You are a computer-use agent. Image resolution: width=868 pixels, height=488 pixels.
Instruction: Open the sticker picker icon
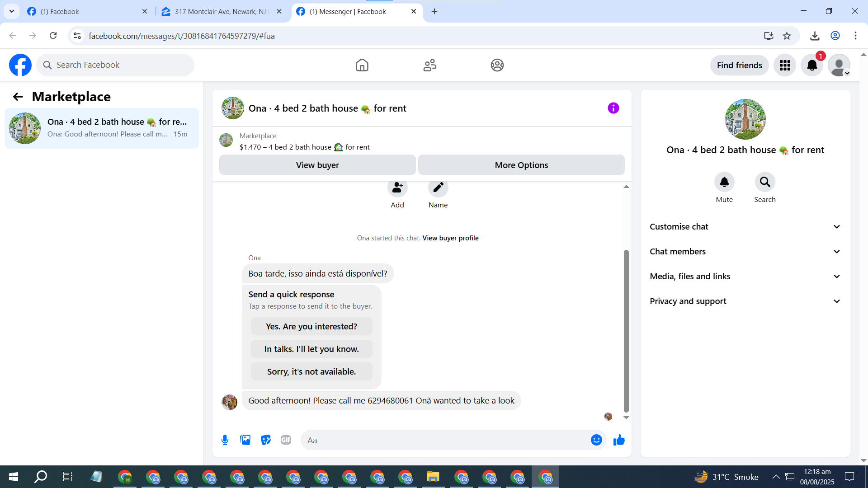pos(266,440)
